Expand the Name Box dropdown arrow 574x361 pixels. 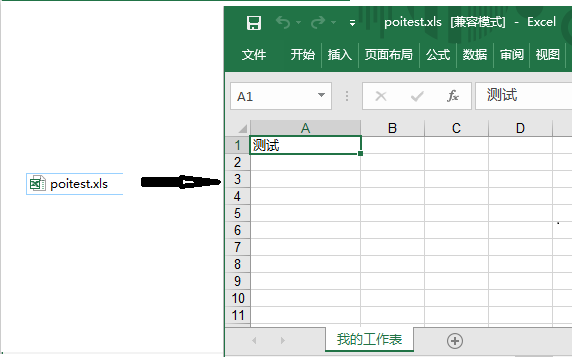(x=321, y=95)
